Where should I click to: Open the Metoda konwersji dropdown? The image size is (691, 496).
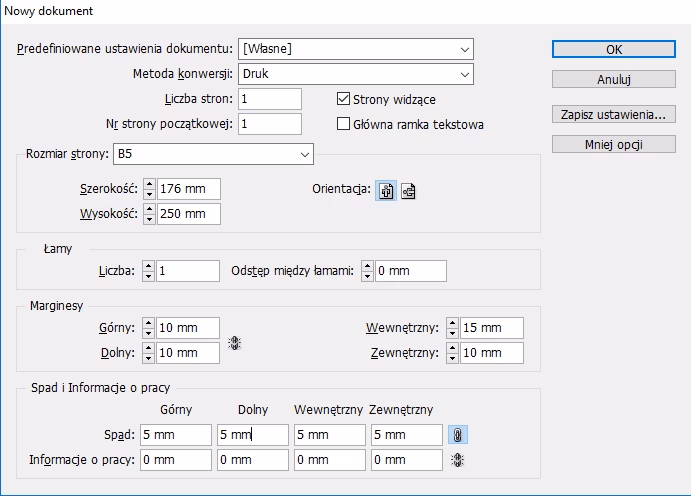coord(356,74)
